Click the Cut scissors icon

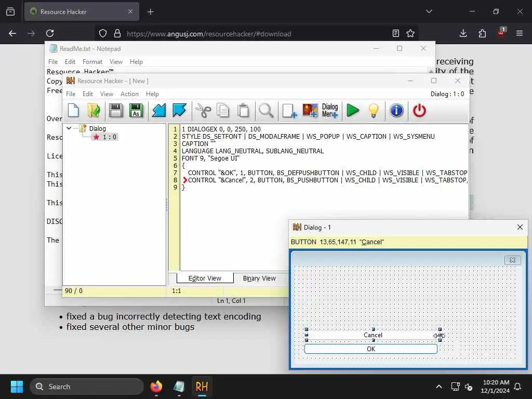(x=203, y=111)
